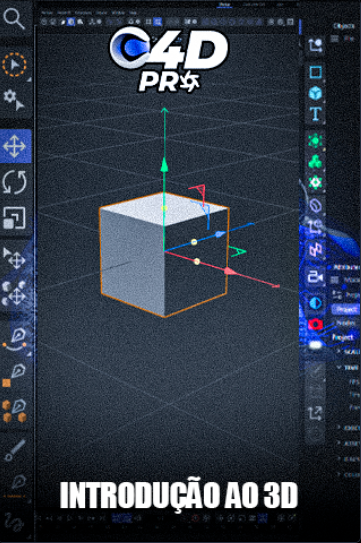Open the Attributes manager header
This screenshot has width=361, height=543.
click(x=346, y=267)
